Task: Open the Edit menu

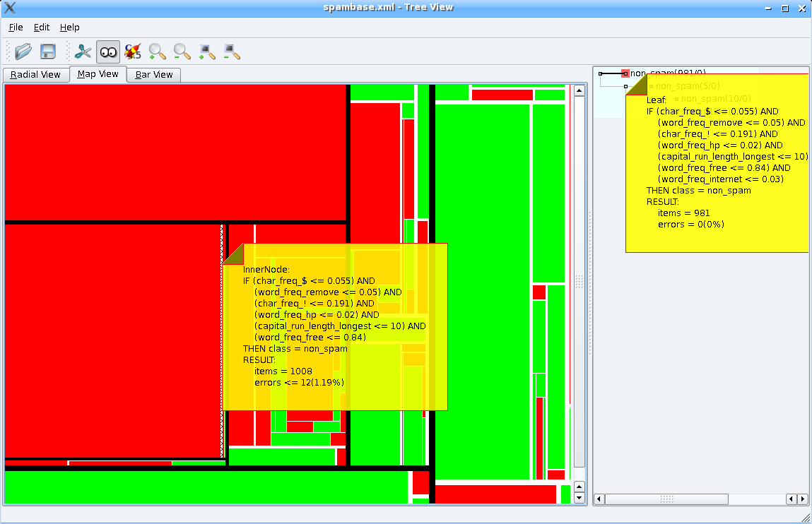Action: (x=42, y=28)
